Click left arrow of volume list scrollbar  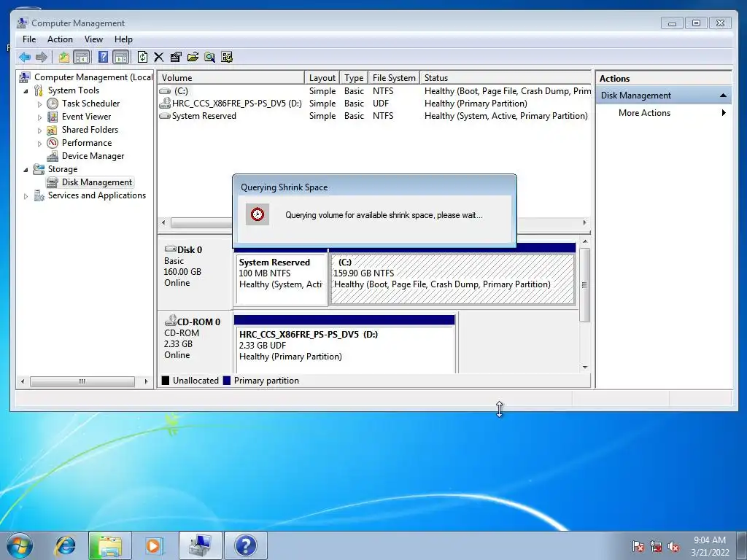click(163, 222)
